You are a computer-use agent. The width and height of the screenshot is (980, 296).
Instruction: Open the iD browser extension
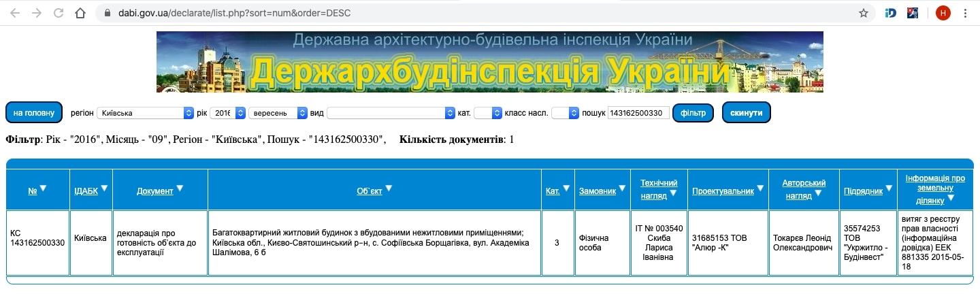(891, 13)
